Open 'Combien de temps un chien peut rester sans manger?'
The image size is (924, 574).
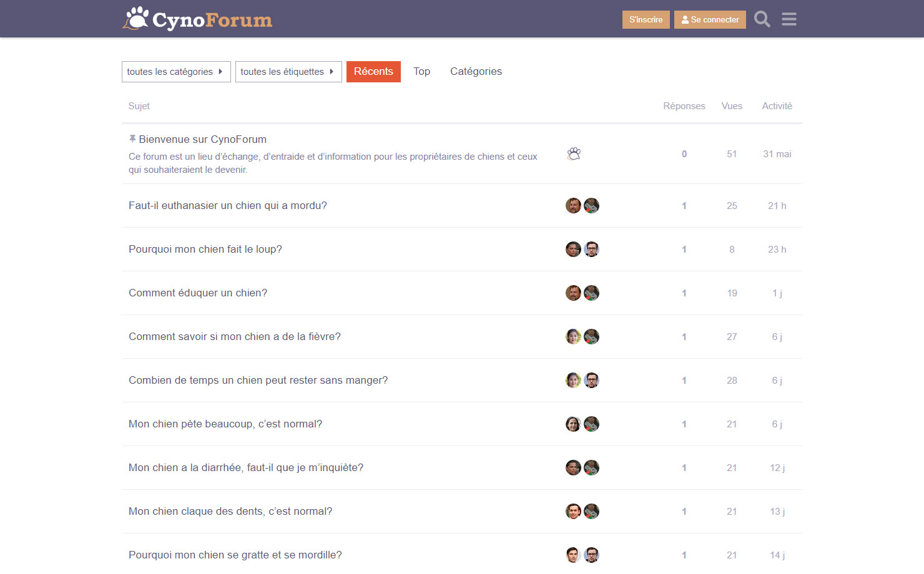click(258, 380)
